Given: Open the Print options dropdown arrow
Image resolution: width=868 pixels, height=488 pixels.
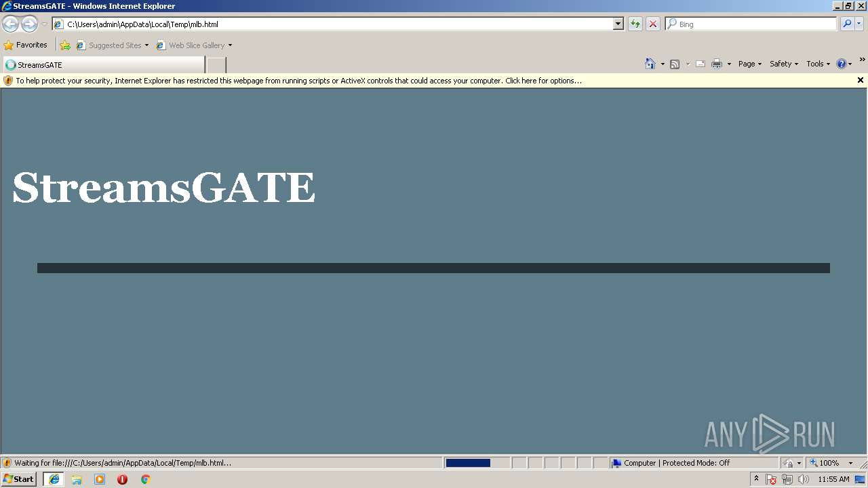Looking at the screenshot, I should [x=729, y=64].
